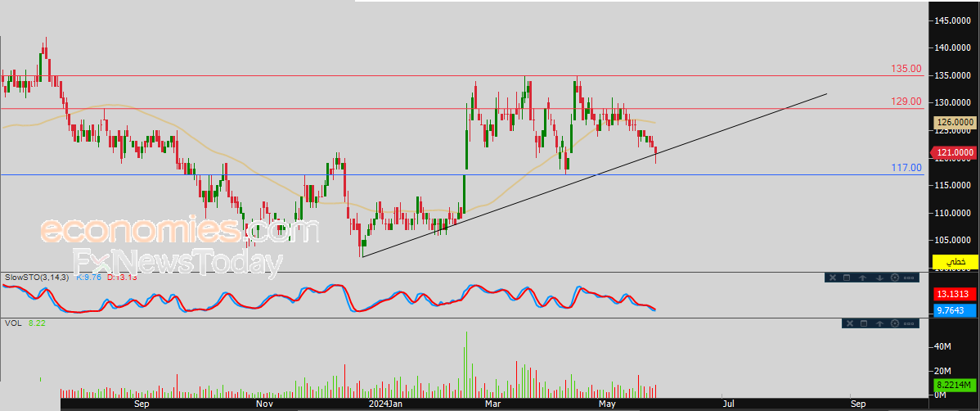This screenshot has height=411, width=980.
Task: Select the 117.00 blue support line label
Action: [906, 167]
